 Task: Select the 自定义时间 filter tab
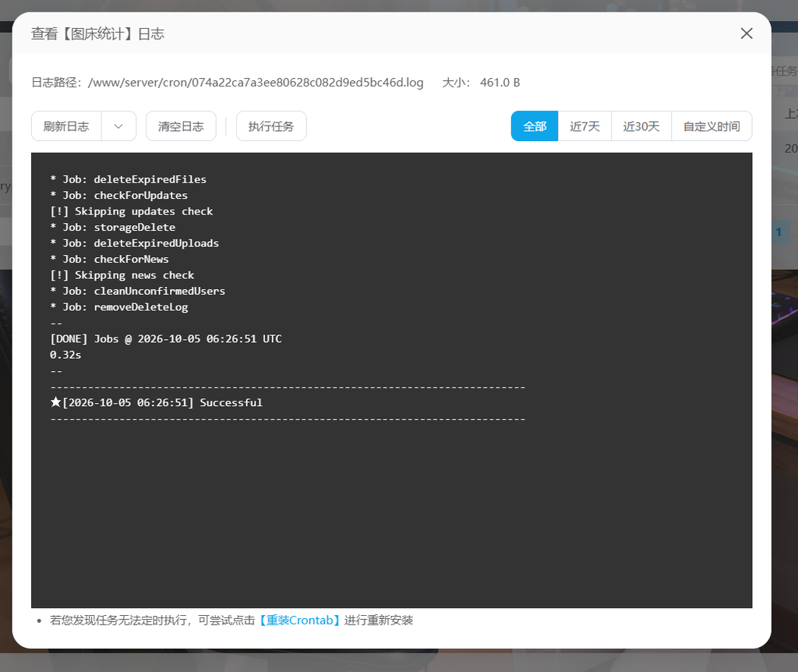[711, 126]
